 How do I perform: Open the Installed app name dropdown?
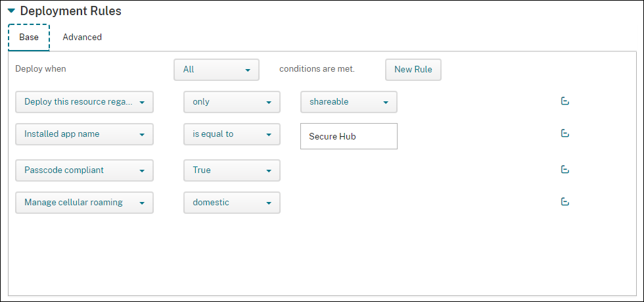[84, 134]
